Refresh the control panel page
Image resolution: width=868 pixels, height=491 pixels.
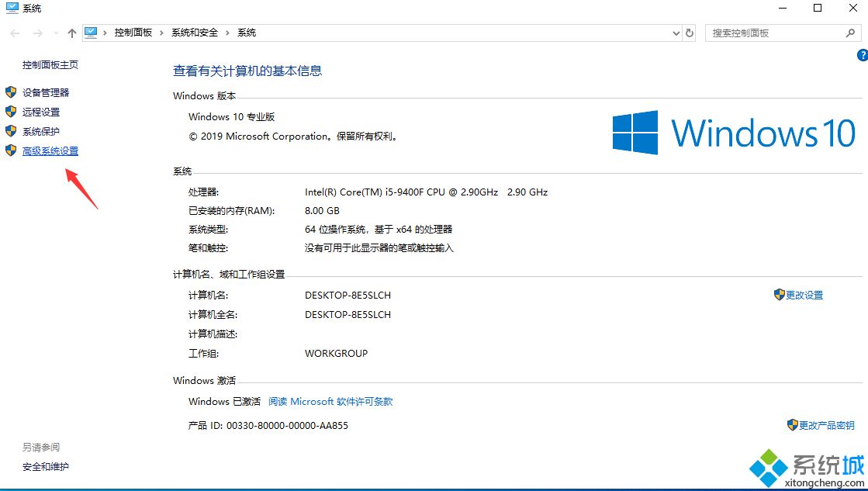689,33
